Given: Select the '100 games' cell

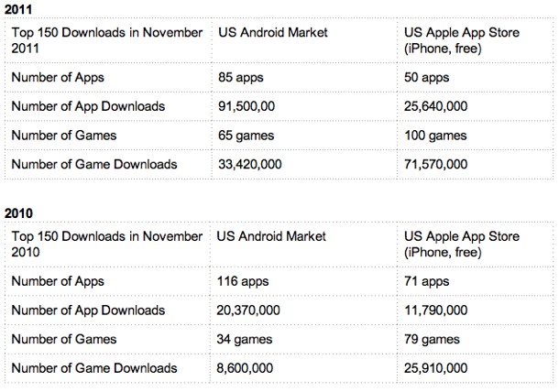Looking at the screenshot, I should point(435,136).
